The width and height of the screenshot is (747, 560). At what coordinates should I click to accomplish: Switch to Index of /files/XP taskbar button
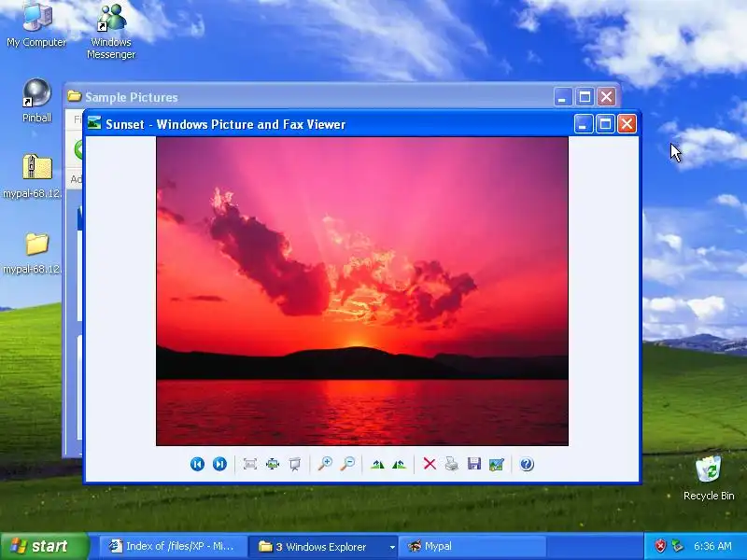point(174,546)
